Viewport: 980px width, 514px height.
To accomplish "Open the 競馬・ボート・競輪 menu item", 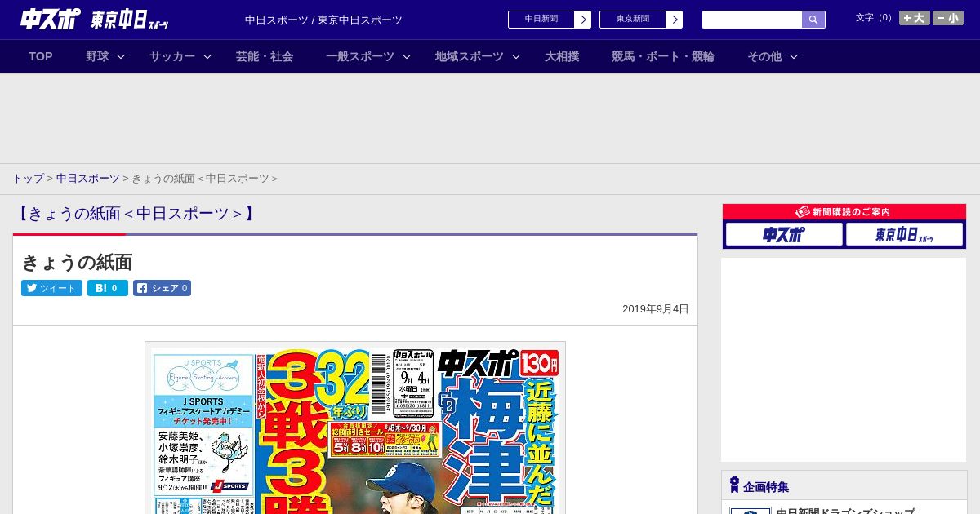I will [663, 56].
